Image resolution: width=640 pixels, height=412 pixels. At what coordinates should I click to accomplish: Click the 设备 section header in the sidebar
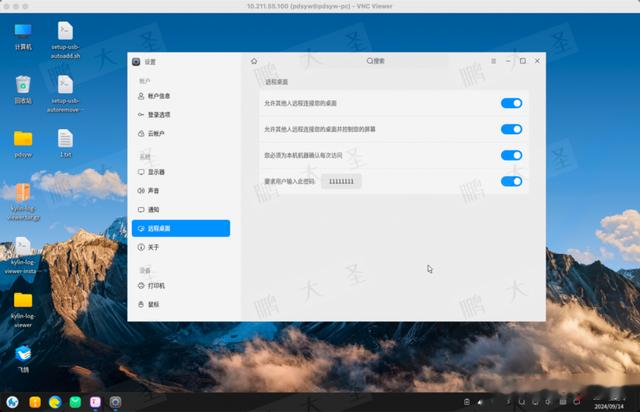[x=145, y=271]
